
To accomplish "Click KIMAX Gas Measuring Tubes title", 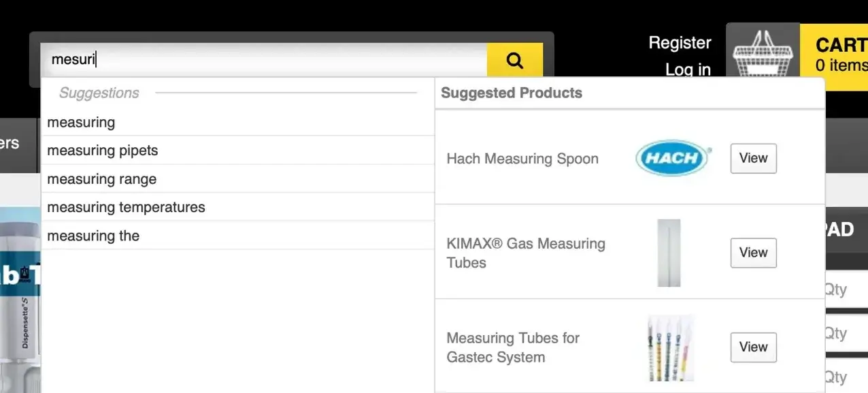I will 525,253.
